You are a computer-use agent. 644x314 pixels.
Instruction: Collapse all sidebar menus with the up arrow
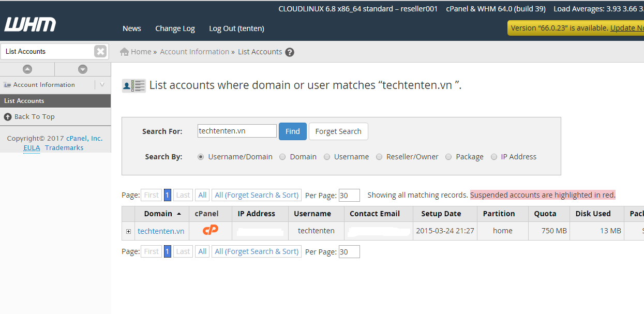pyautogui.click(x=27, y=69)
